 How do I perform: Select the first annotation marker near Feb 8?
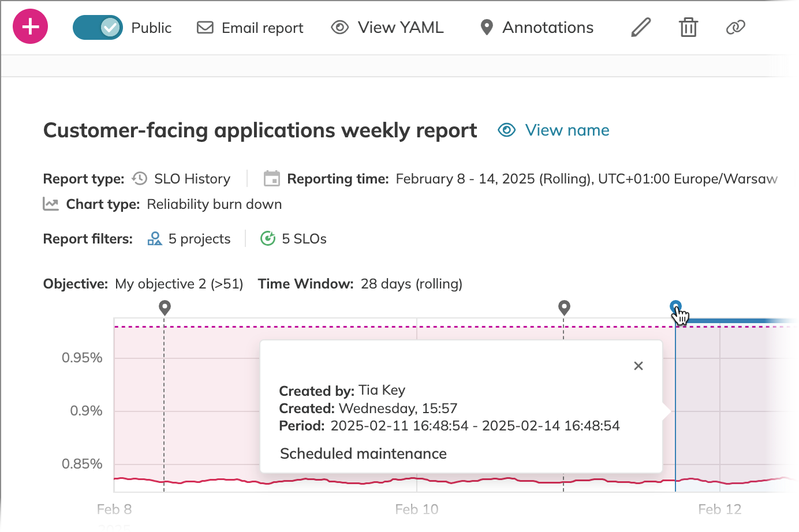coord(165,308)
